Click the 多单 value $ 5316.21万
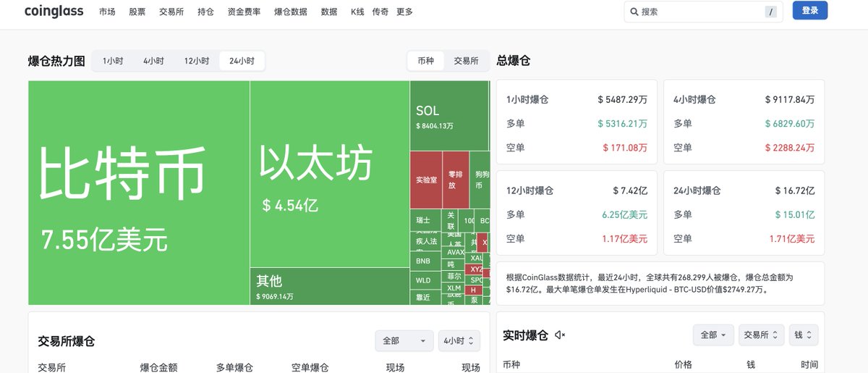The height and width of the screenshot is (373, 868). 622,124
